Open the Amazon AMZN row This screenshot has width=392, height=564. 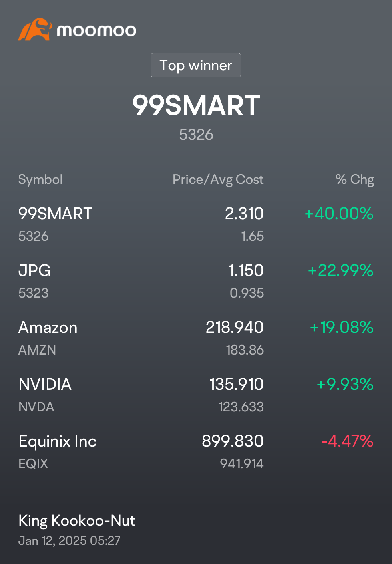click(196, 338)
